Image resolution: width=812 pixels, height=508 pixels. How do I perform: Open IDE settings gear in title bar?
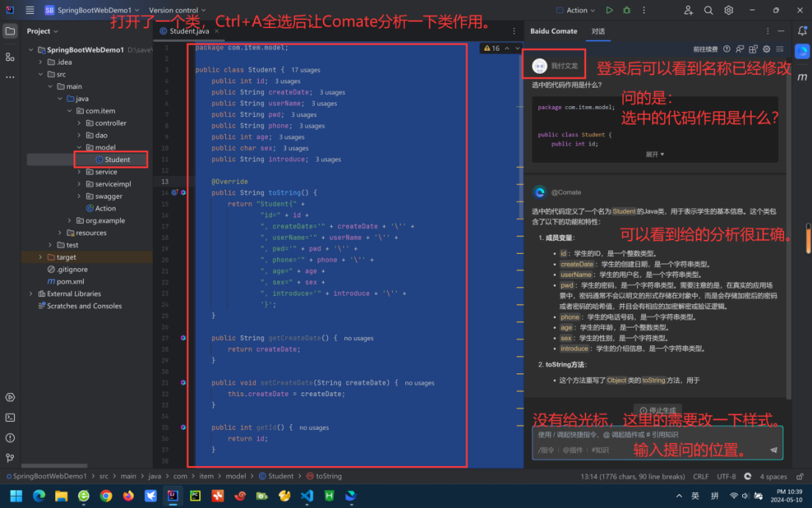729,10
